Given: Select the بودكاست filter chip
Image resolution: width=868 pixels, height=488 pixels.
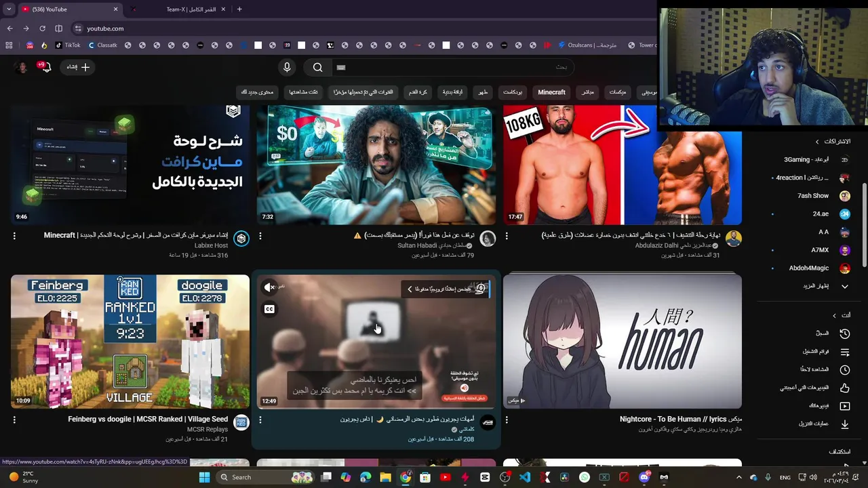Looking at the screenshot, I should tap(512, 92).
